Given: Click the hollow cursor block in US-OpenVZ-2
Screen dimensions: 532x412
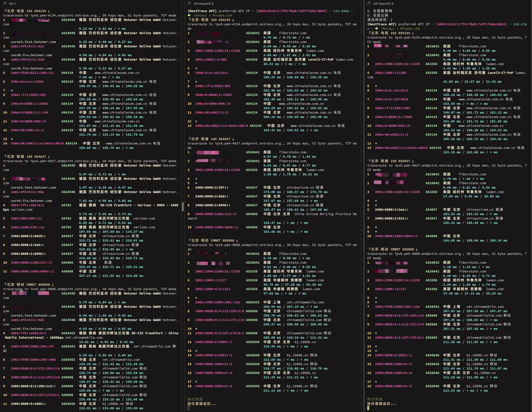Looking at the screenshot, I should pos(189,408).
